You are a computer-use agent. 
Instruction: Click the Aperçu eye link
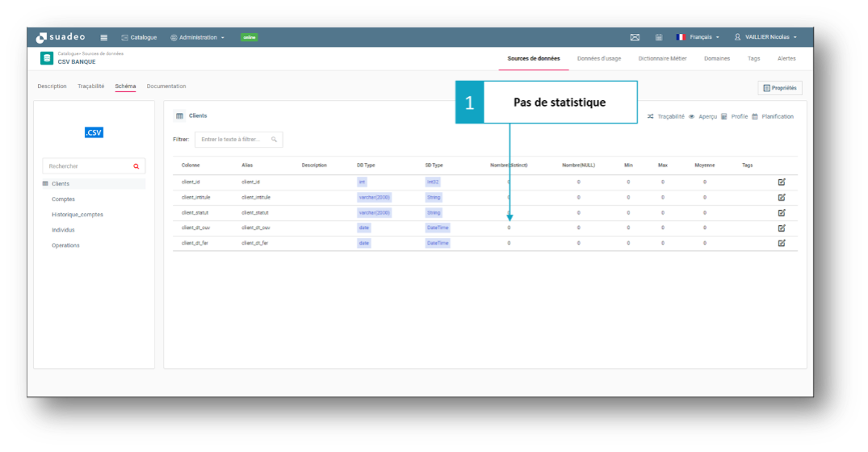click(x=703, y=117)
